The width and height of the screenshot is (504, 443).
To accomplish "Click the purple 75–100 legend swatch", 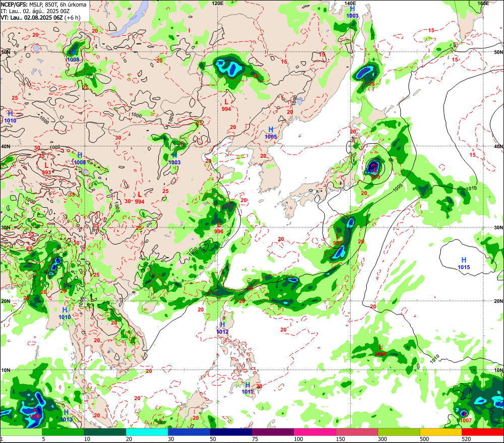I will tap(273, 432).
